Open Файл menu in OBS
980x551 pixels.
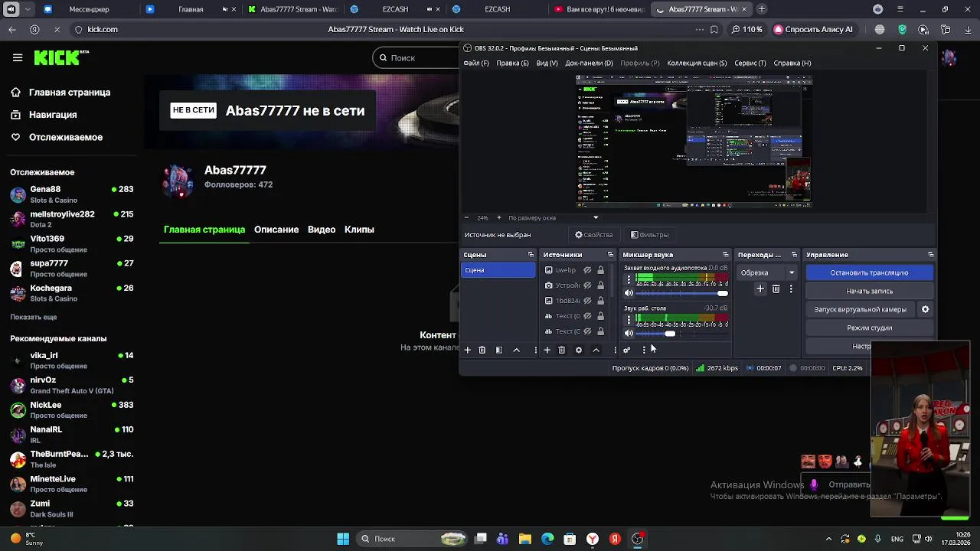coord(475,63)
